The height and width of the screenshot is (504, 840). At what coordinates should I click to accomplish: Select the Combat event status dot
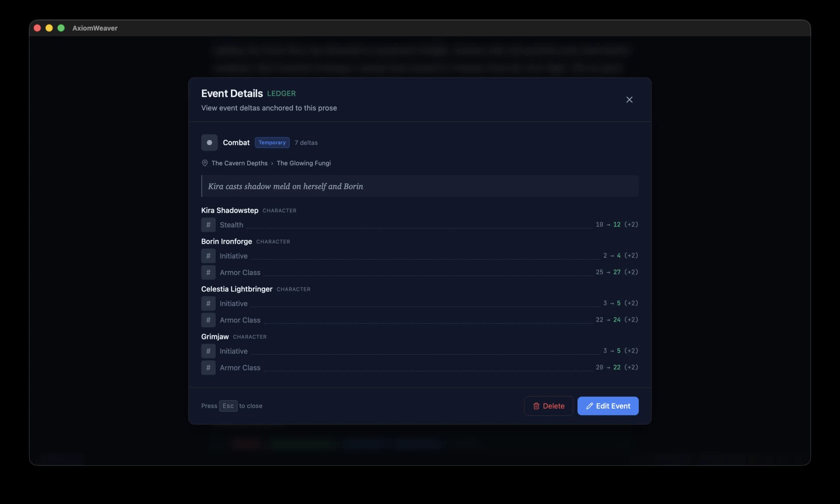point(209,142)
